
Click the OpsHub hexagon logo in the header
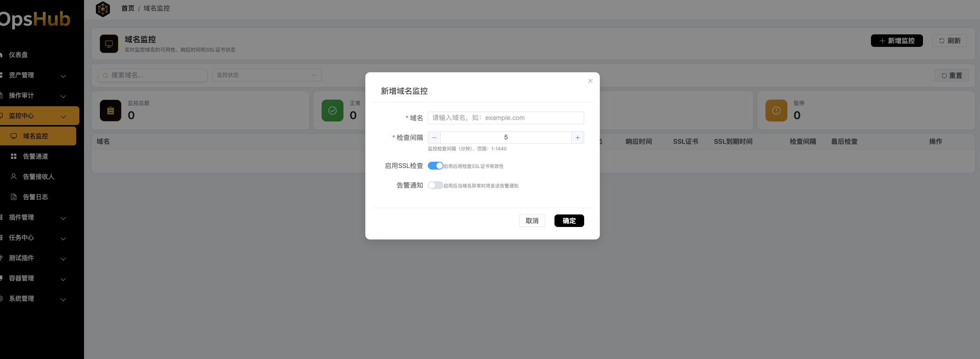(103, 9)
